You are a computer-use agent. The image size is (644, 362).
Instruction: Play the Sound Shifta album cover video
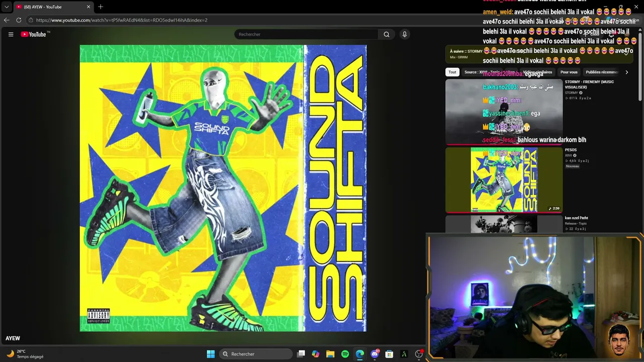[x=223, y=188]
